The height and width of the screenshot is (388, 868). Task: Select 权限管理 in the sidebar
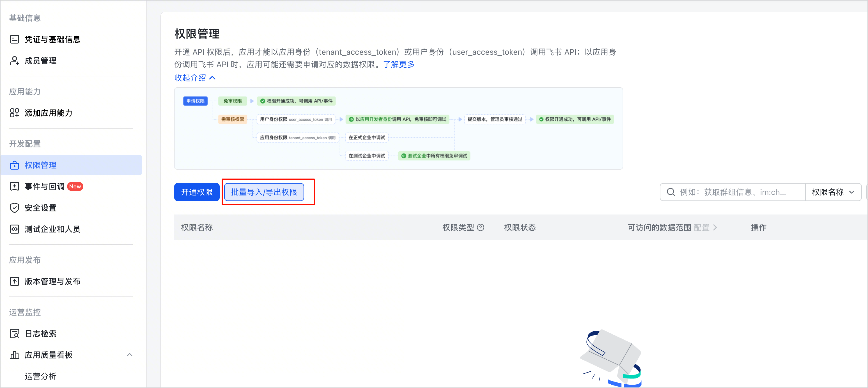72,165
